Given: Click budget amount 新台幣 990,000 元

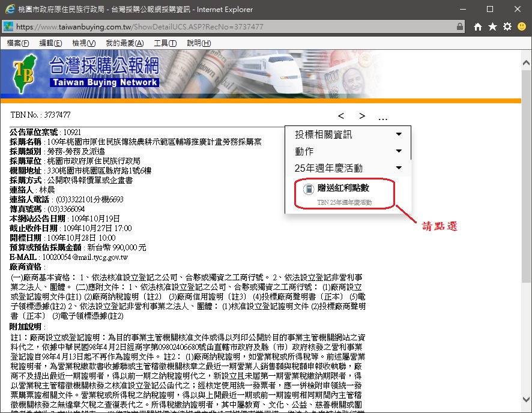Looking at the screenshot, I should pos(116,247).
